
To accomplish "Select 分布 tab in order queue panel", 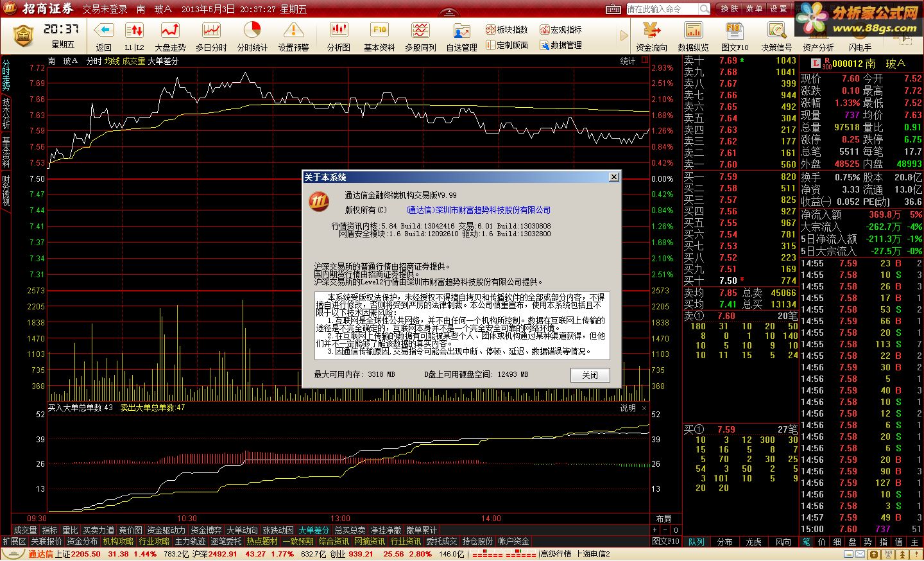I will pyautogui.click(x=725, y=542).
